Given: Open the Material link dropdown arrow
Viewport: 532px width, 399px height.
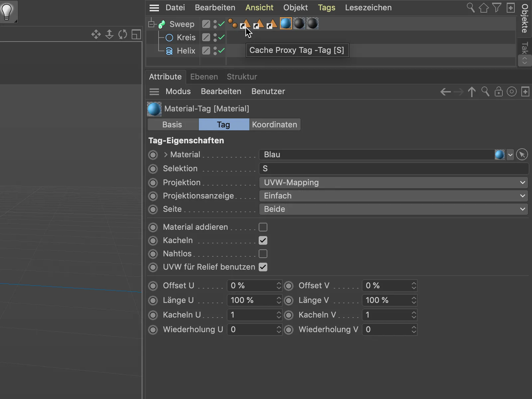Looking at the screenshot, I should click(510, 155).
